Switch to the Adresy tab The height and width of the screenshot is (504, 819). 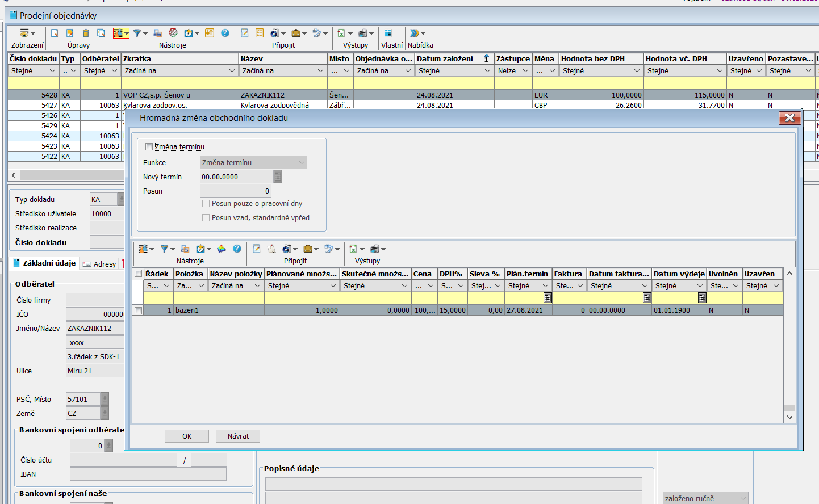click(100, 264)
